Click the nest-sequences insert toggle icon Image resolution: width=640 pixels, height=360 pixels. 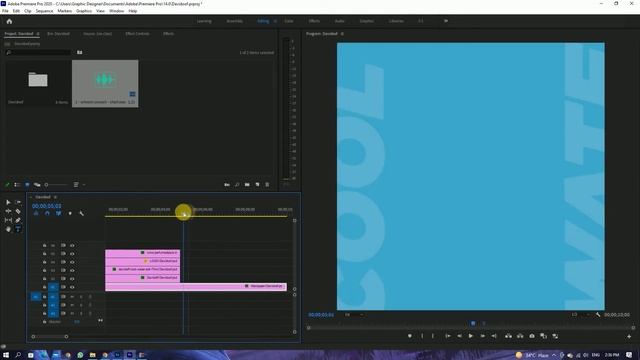[x=36, y=213]
